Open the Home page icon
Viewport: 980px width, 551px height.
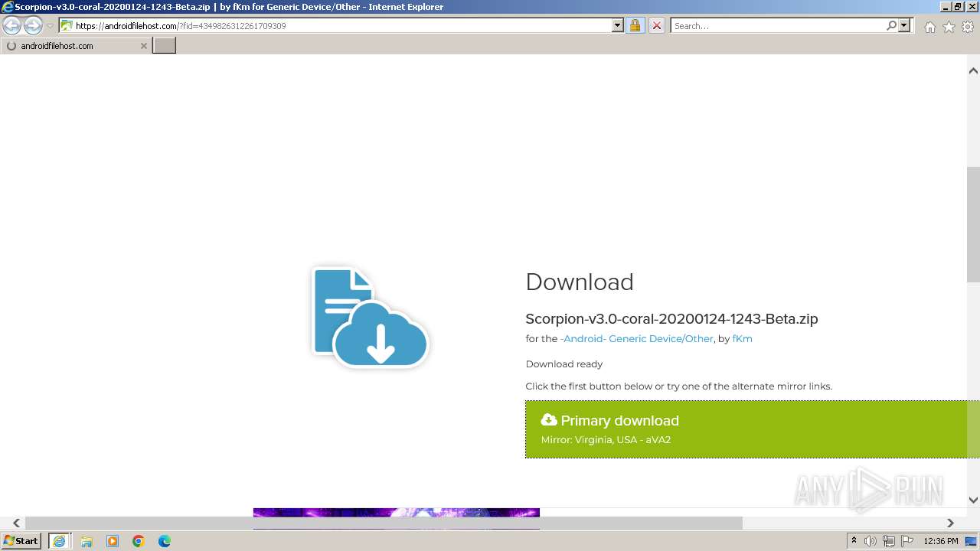point(929,27)
